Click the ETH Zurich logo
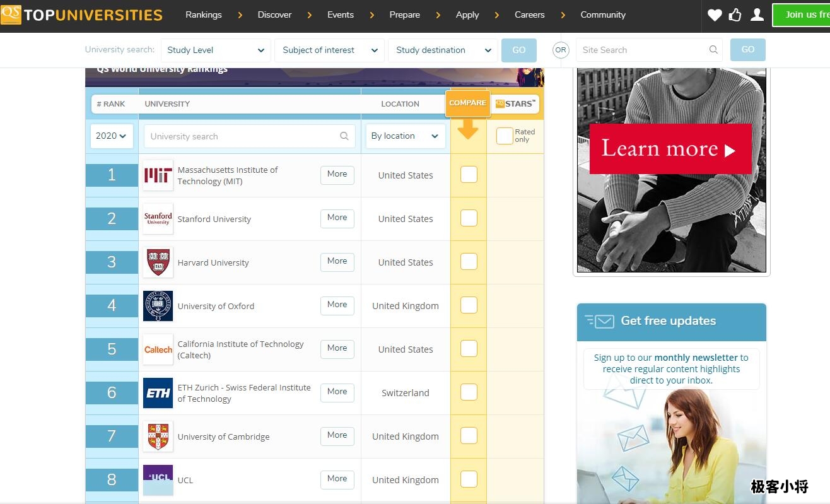The image size is (830, 504). pos(158,393)
